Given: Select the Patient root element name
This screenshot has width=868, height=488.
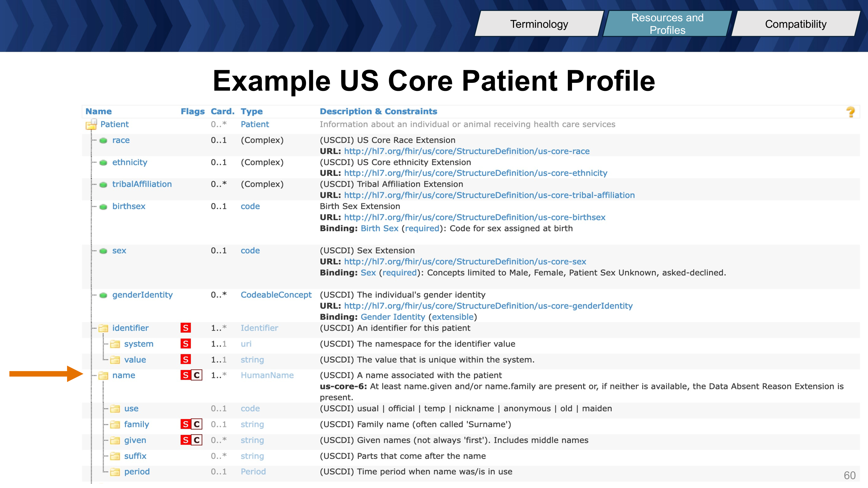Looking at the screenshot, I should 114,125.
